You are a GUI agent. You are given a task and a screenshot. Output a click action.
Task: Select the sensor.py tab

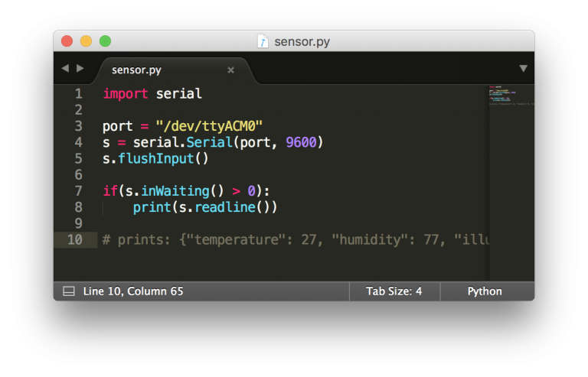click(136, 70)
